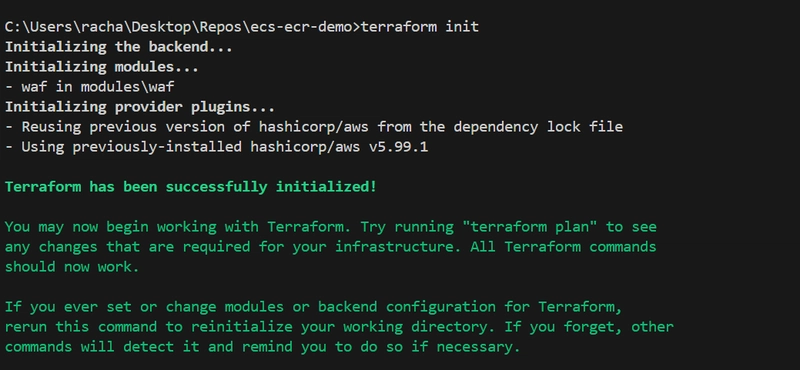Screen dimensions: 800x370
Task: Click "Using previously-installed" text
Action: (x=132, y=147)
